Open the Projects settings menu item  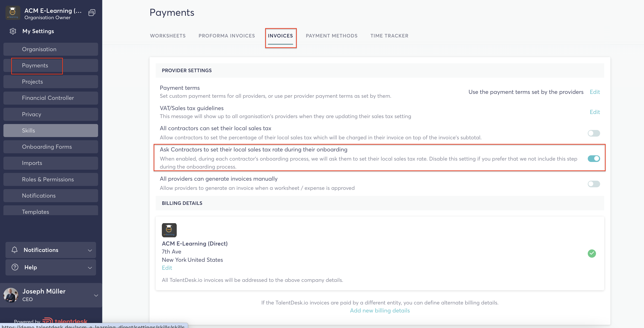51,82
